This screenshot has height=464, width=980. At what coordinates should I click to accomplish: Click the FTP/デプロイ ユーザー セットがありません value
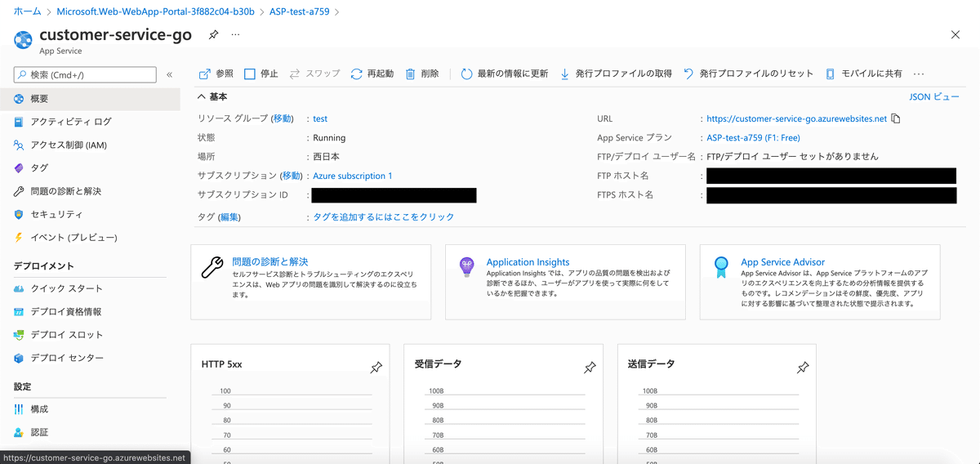click(x=792, y=157)
